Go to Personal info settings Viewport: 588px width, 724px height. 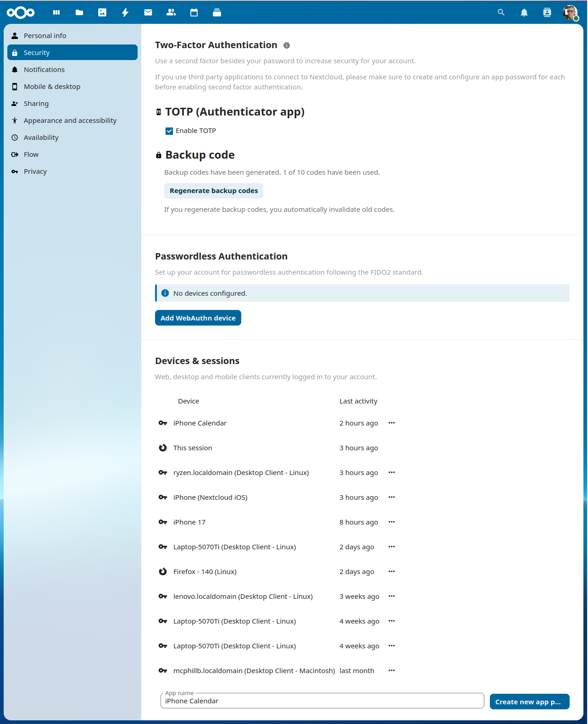coord(72,35)
